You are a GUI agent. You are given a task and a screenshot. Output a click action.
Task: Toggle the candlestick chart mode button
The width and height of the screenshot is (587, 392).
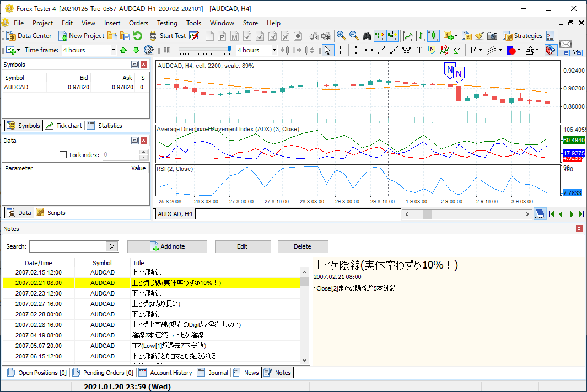pyautogui.click(x=433, y=36)
